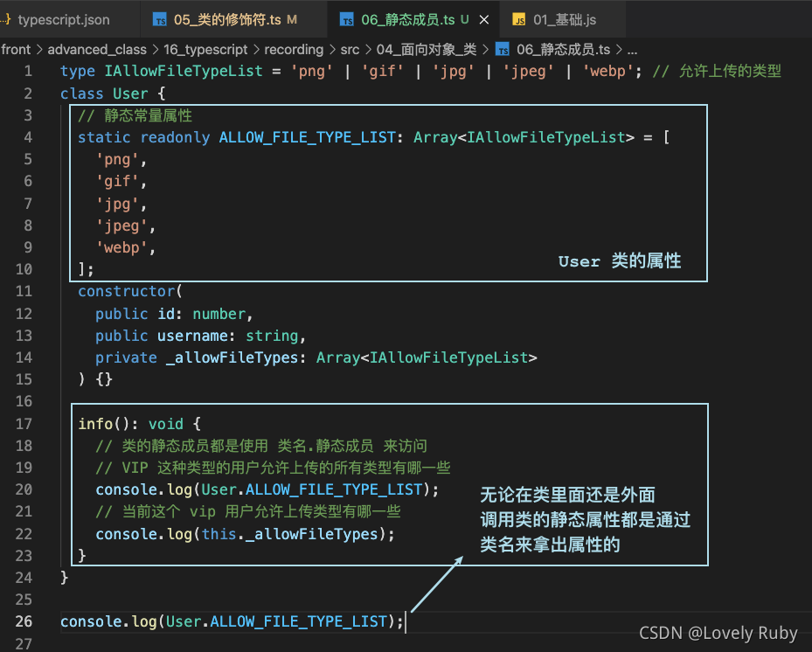This screenshot has width=812, height=652.
Task: Select the 06_静态成员.ts tab
Action: click(407, 20)
